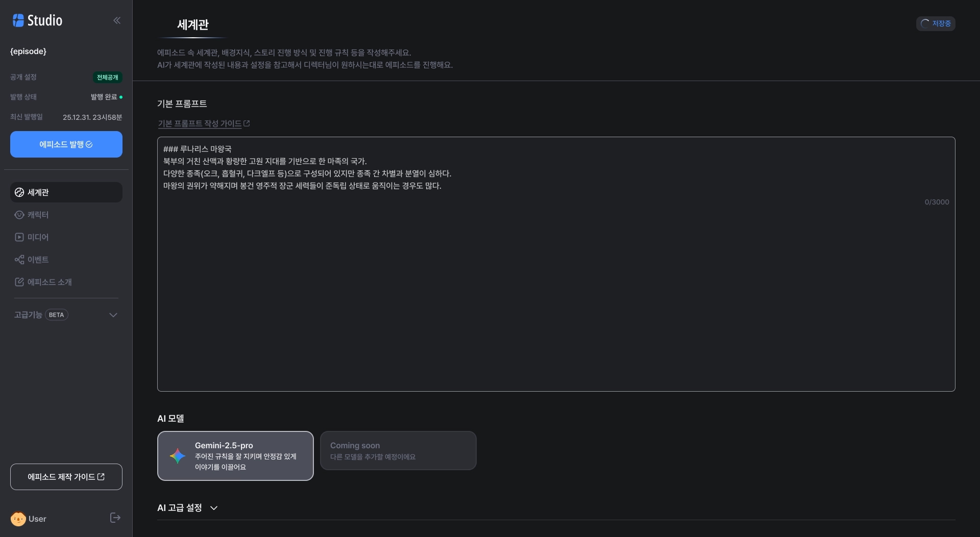Click the 에피소드 발행 button

point(66,144)
